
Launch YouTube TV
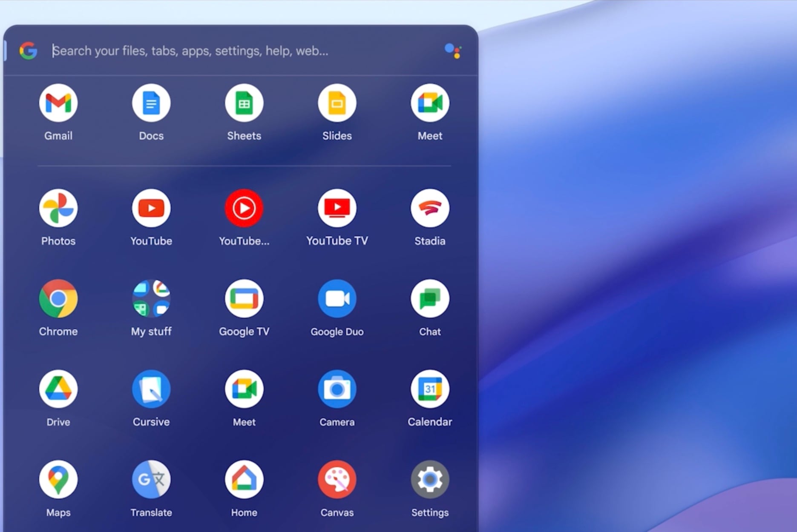(x=337, y=208)
